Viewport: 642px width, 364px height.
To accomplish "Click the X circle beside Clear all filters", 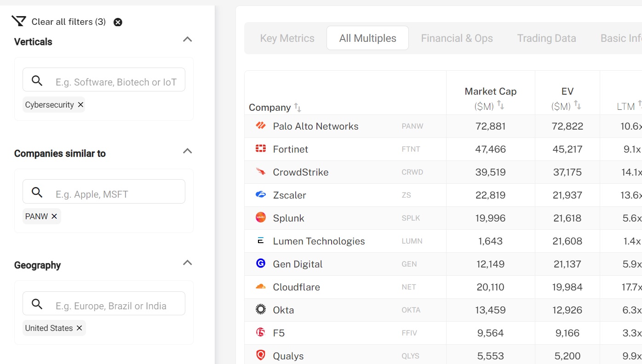I will [x=118, y=22].
